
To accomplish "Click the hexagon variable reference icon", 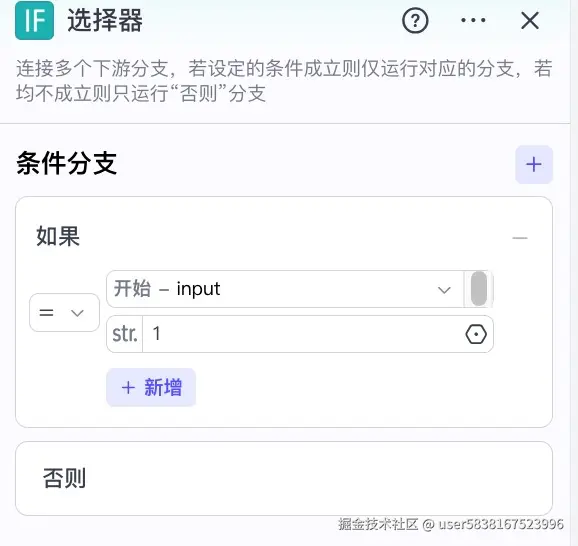I will 476,334.
